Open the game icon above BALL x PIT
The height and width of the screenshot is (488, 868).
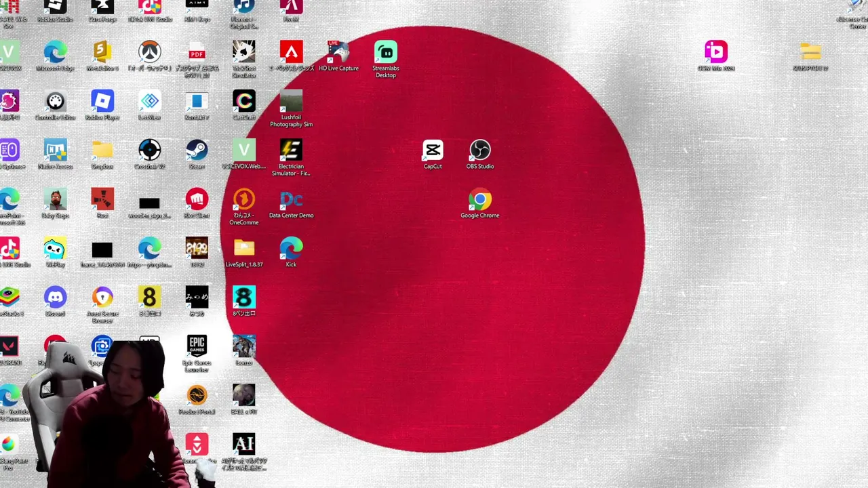(244, 346)
